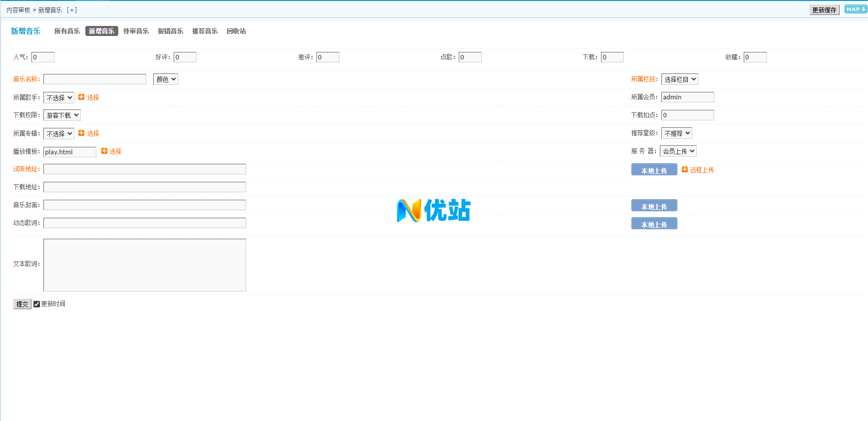The height and width of the screenshot is (421, 868).
Task: Go to the 待审音乐 tab
Action: (x=136, y=31)
